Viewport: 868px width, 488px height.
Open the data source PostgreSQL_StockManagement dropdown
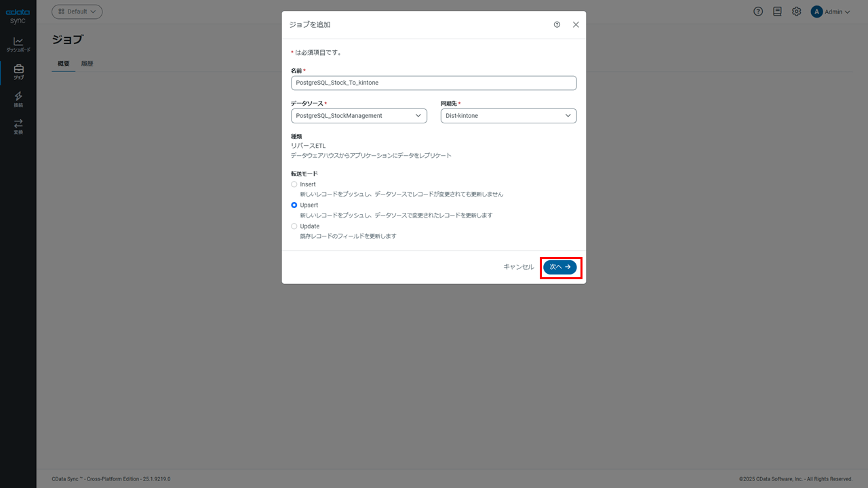(x=359, y=116)
